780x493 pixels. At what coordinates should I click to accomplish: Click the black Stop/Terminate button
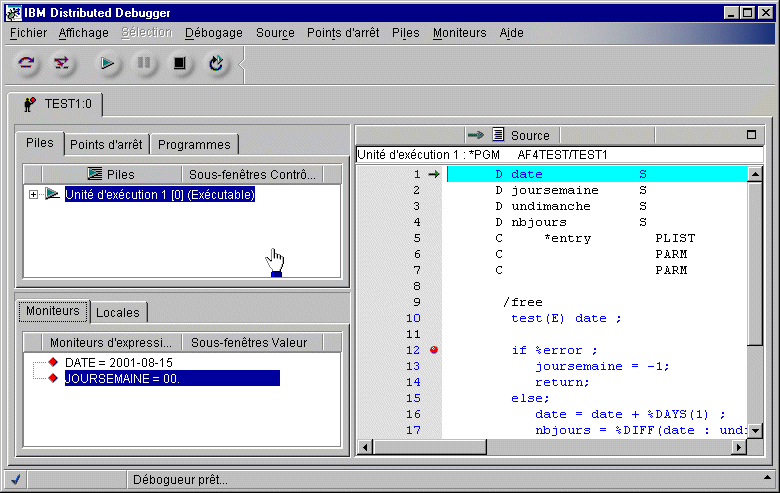180,63
